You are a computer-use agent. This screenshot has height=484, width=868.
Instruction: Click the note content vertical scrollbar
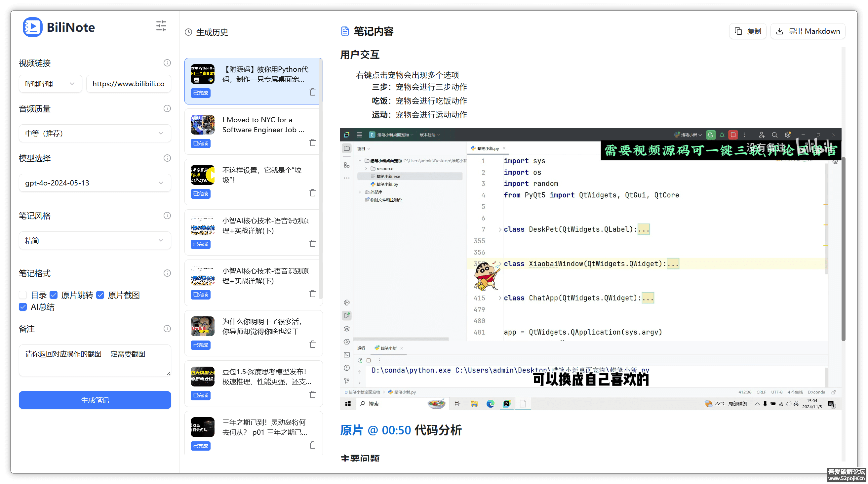click(x=844, y=249)
